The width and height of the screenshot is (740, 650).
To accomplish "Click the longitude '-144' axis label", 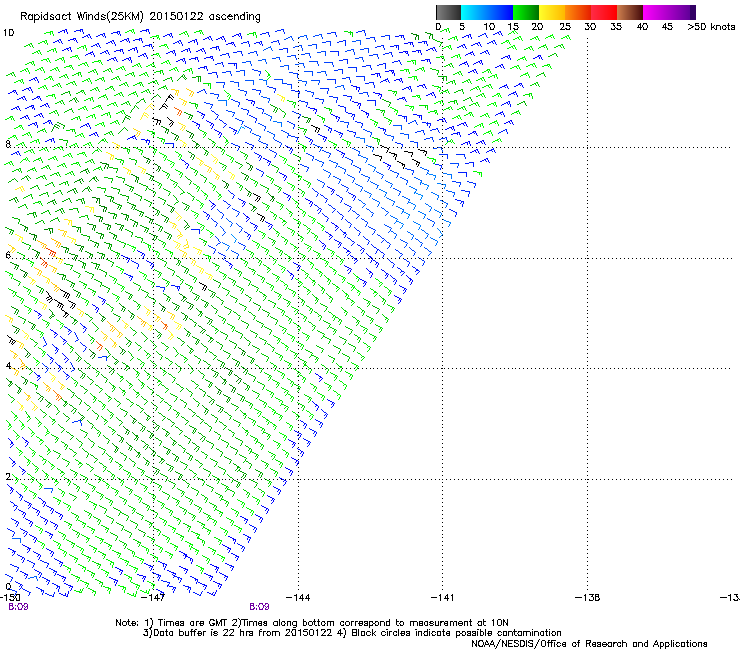I will (298, 597).
